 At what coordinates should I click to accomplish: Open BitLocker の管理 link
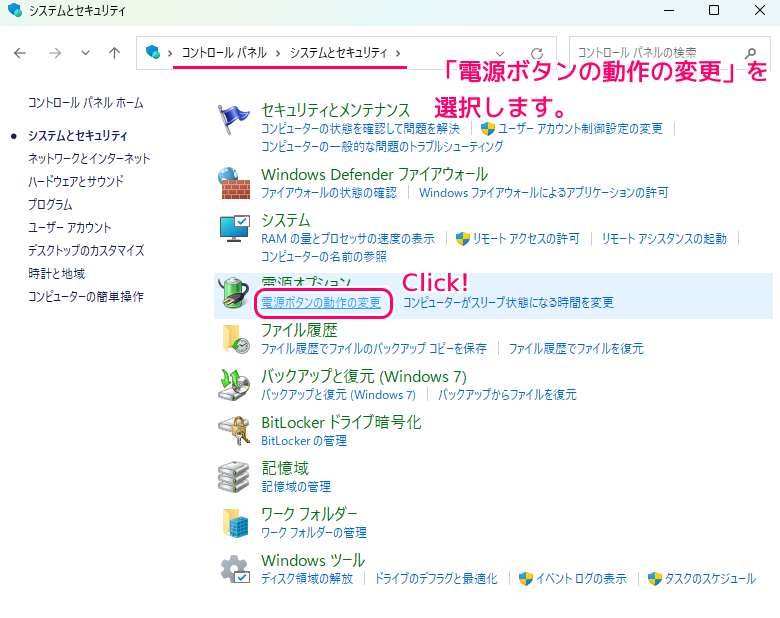click(304, 440)
